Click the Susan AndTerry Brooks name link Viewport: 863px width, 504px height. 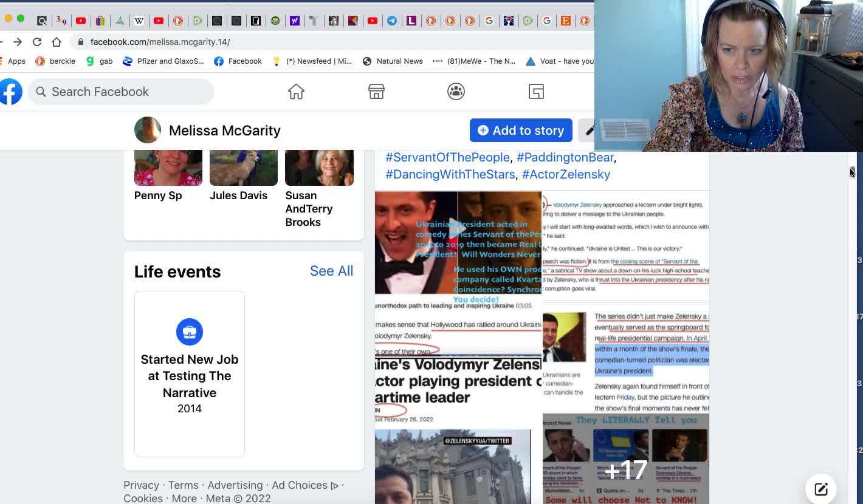[x=309, y=209]
